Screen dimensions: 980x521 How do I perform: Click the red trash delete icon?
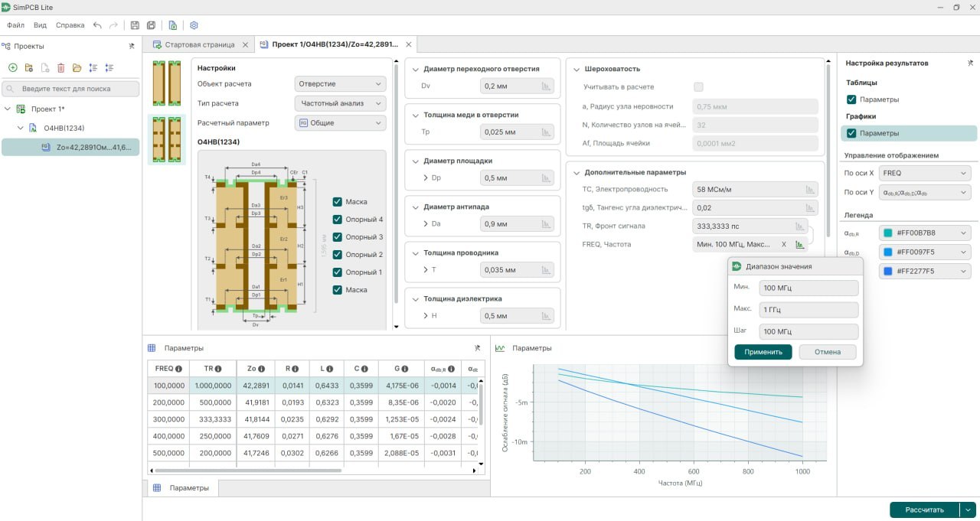[61, 68]
